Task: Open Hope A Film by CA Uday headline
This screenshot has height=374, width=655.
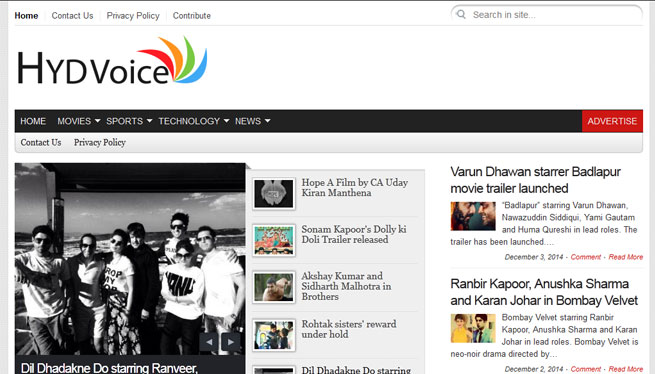Action: [355, 188]
